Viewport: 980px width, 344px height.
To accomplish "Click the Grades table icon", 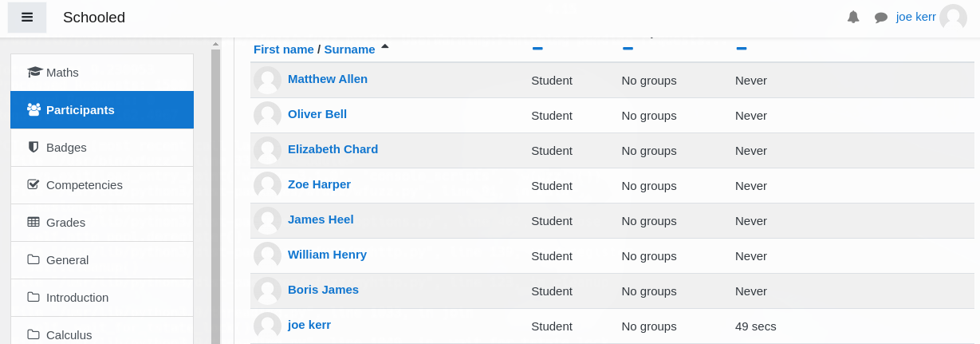I will tap(33, 222).
